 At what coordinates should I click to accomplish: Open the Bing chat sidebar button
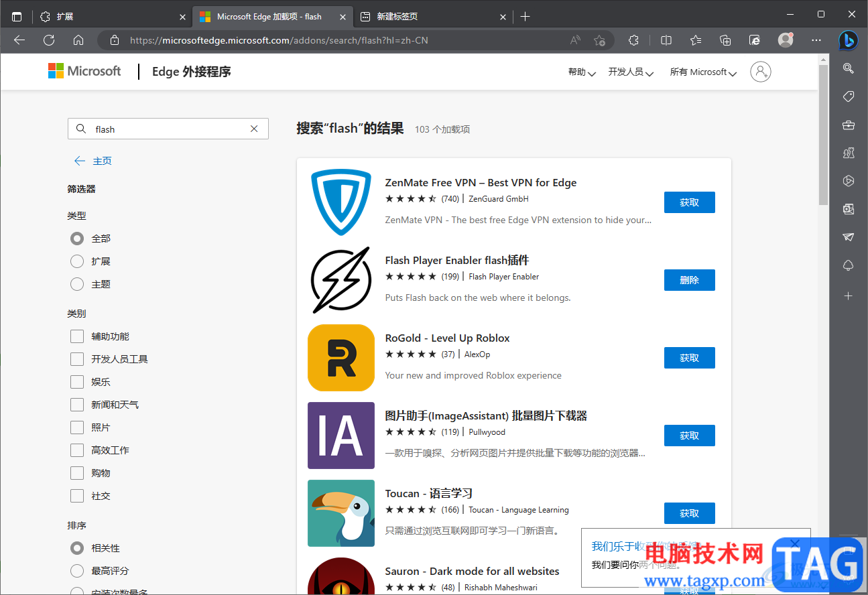[x=848, y=41]
